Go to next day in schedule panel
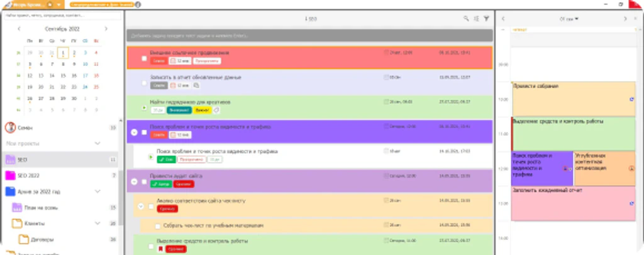Screen dimensions: 644x255 [625, 19]
